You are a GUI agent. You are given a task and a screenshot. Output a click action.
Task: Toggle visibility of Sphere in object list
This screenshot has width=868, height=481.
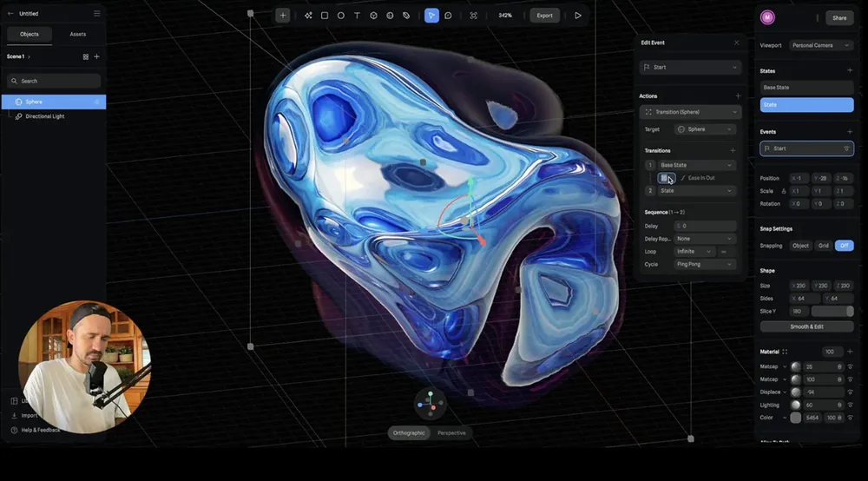[x=97, y=102]
